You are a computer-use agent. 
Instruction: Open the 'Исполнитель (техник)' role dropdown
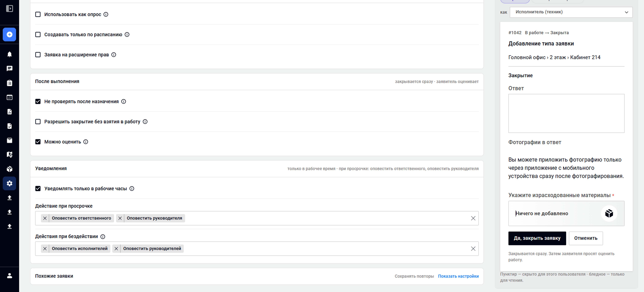pos(571,12)
